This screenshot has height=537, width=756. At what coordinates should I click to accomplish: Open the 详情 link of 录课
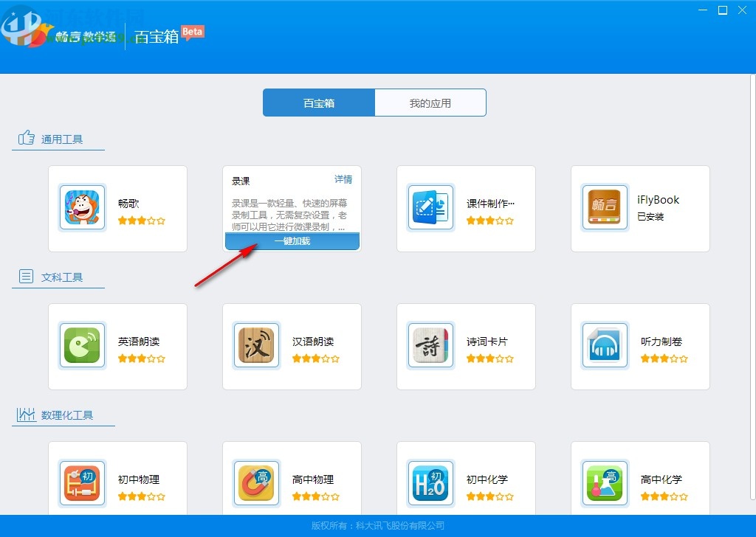click(344, 179)
